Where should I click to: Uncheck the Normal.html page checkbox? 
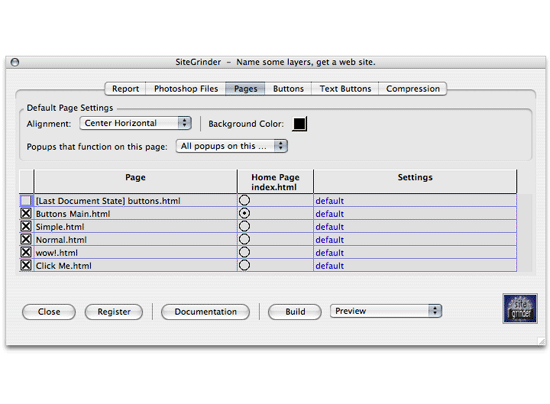point(26,239)
